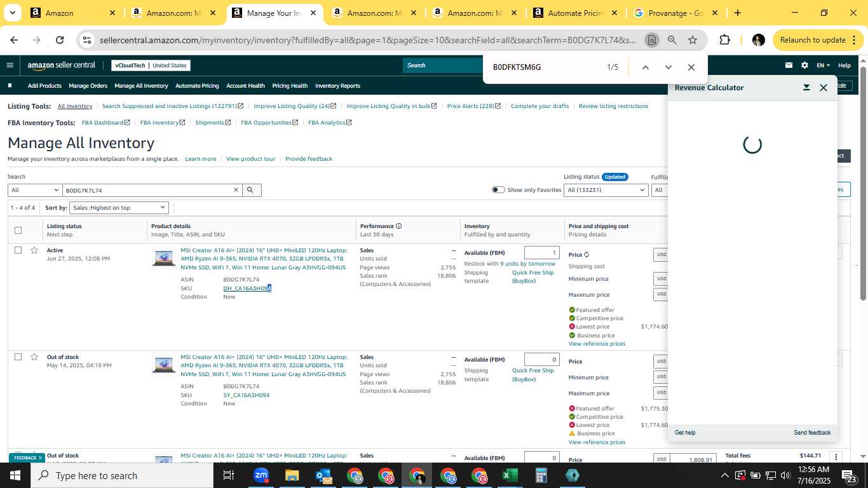Click Relaunch to update button
Image resolution: width=868 pixels, height=488 pixels.
812,40
